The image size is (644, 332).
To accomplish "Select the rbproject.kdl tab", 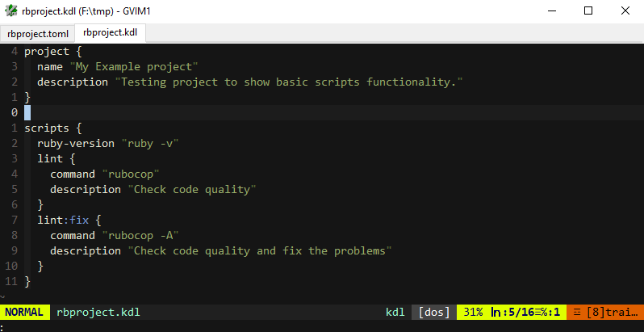I will [110, 33].
